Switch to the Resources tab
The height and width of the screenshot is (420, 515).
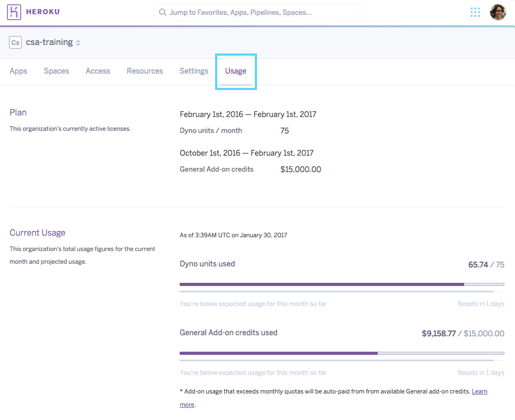[145, 71]
